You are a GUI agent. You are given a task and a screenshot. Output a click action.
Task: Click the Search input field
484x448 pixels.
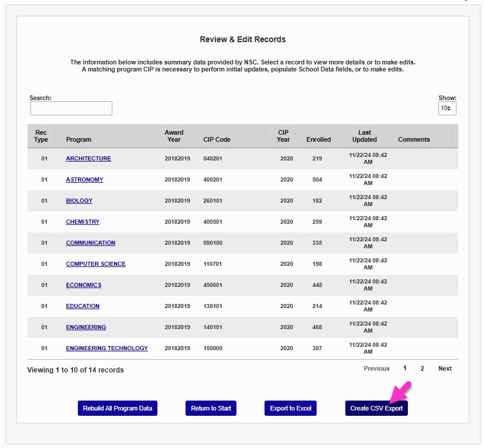tap(71, 108)
